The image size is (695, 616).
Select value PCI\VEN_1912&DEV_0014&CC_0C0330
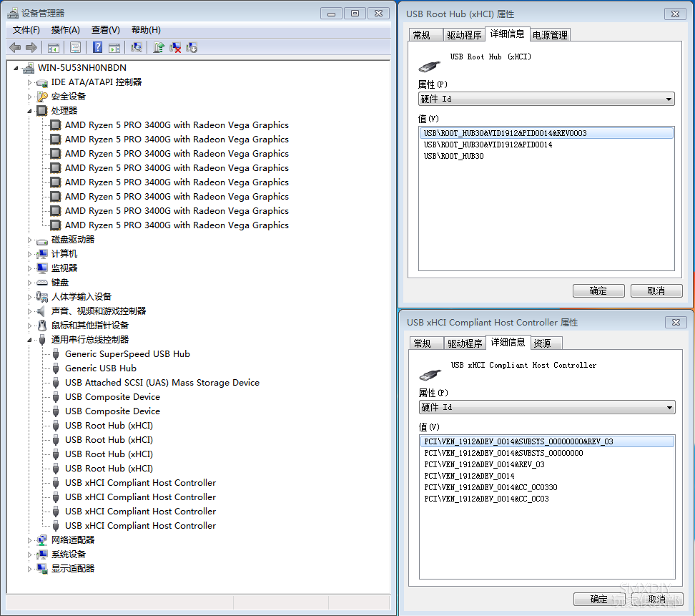point(491,487)
